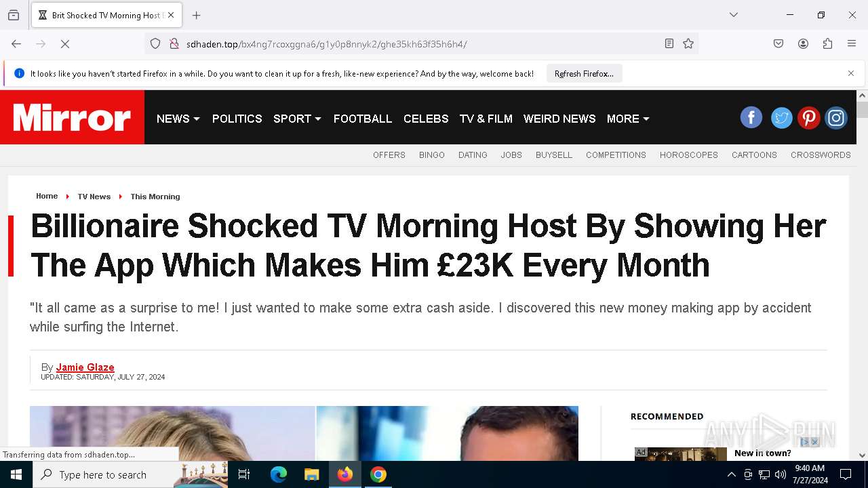Expand the SPORT dropdown menu

(x=297, y=119)
